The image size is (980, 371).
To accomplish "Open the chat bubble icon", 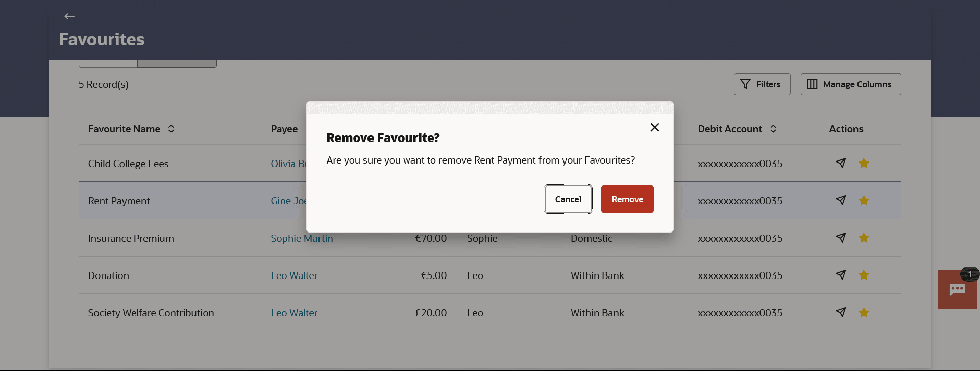I will tap(957, 290).
